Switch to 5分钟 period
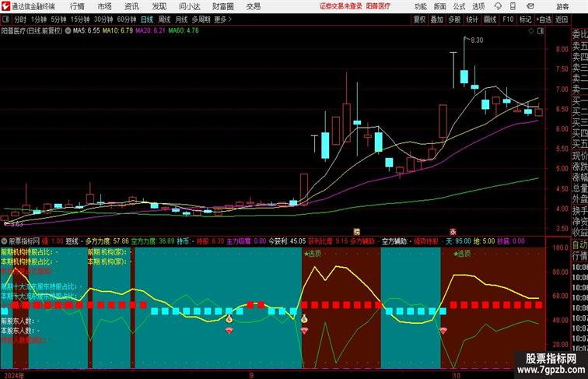The width and height of the screenshot is (588, 379). coord(58,19)
